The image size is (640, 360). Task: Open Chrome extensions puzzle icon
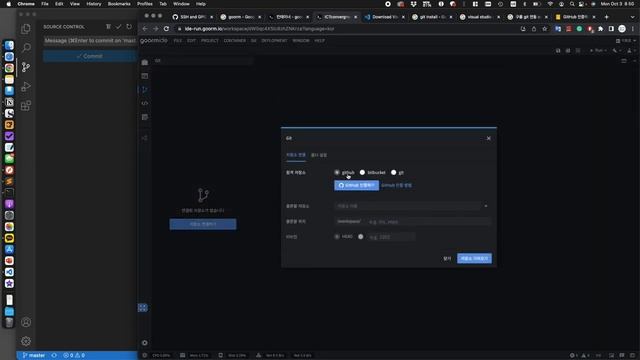point(600,29)
